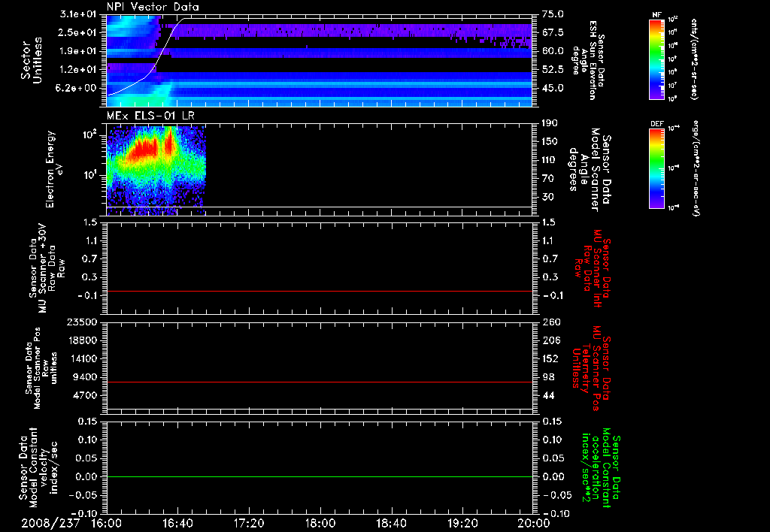Click the date label '2008/237'
770x532 pixels.
pos(50,523)
